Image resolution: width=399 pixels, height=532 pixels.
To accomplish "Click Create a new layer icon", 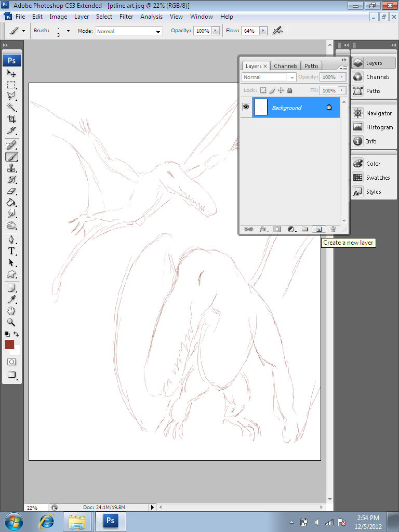I will (318, 229).
